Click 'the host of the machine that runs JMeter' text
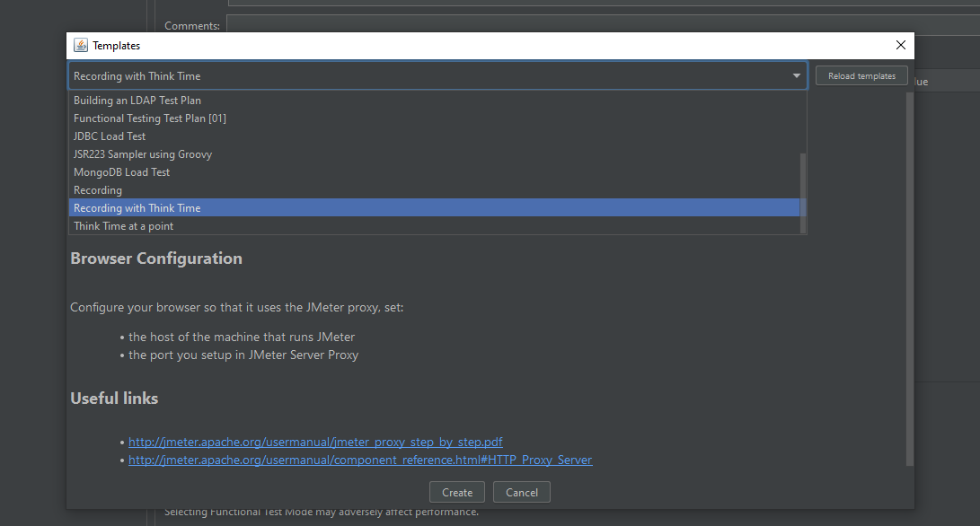This screenshot has height=526, width=980. [242, 337]
